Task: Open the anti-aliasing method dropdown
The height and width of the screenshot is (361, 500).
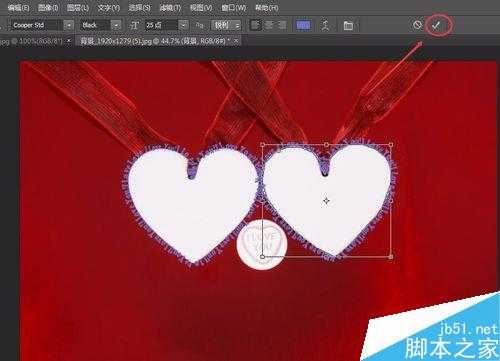Action: pos(226,25)
